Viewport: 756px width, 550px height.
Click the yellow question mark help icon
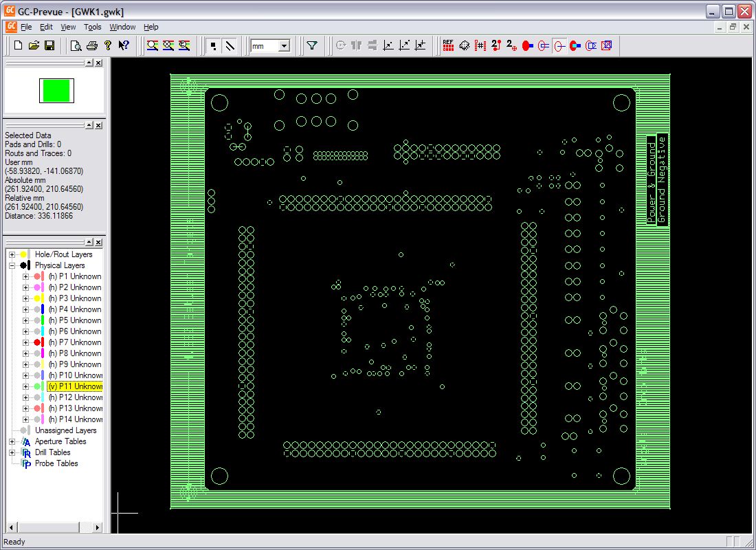click(107, 45)
